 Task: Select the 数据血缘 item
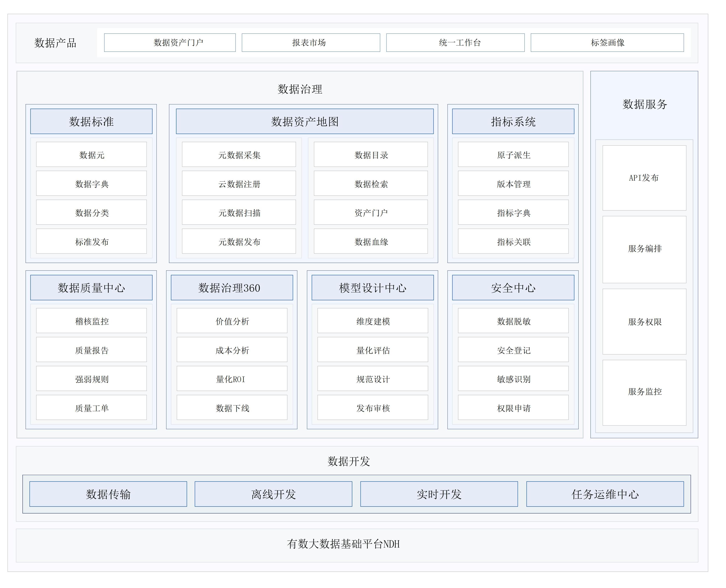[371, 241]
